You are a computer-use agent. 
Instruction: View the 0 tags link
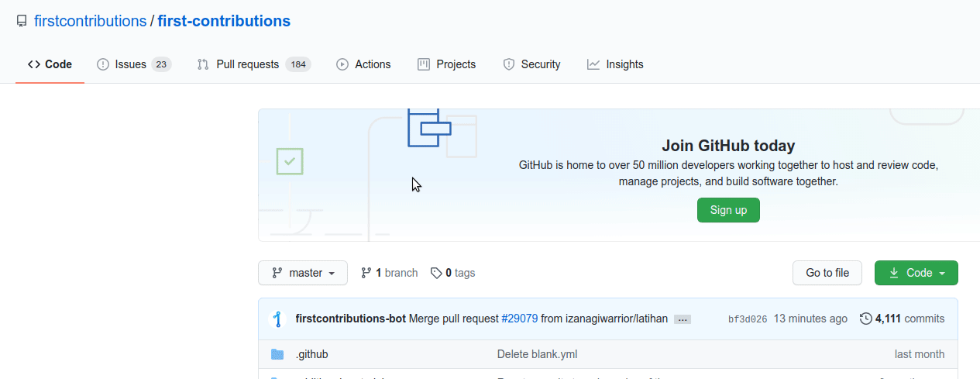453,273
